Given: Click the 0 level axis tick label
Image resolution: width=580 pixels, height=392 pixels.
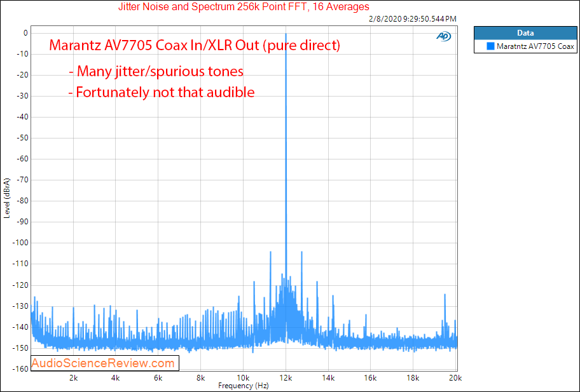Looking at the screenshot, I should coord(25,33).
